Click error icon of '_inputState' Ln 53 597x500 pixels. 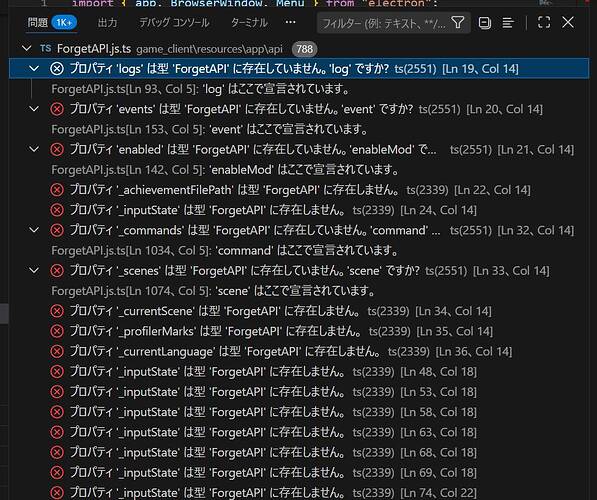point(57,391)
